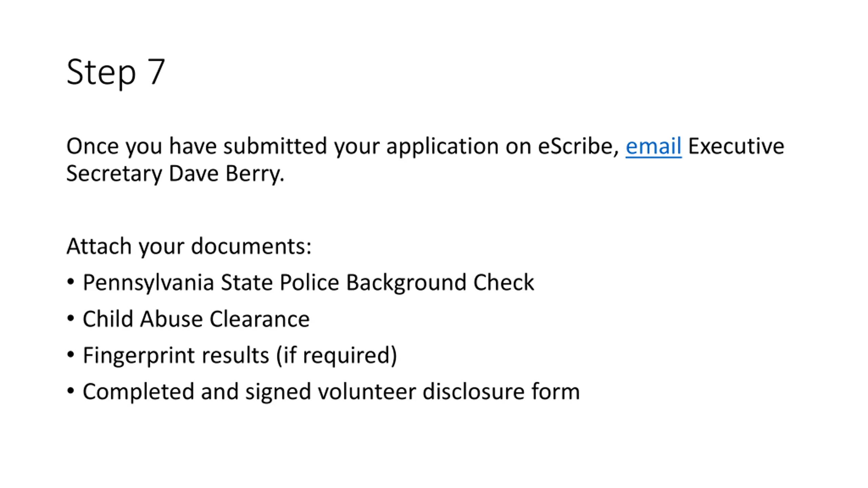868x488 pixels.
Task: Click the bullet before Pennsylvania State Police
Action: click(x=71, y=282)
